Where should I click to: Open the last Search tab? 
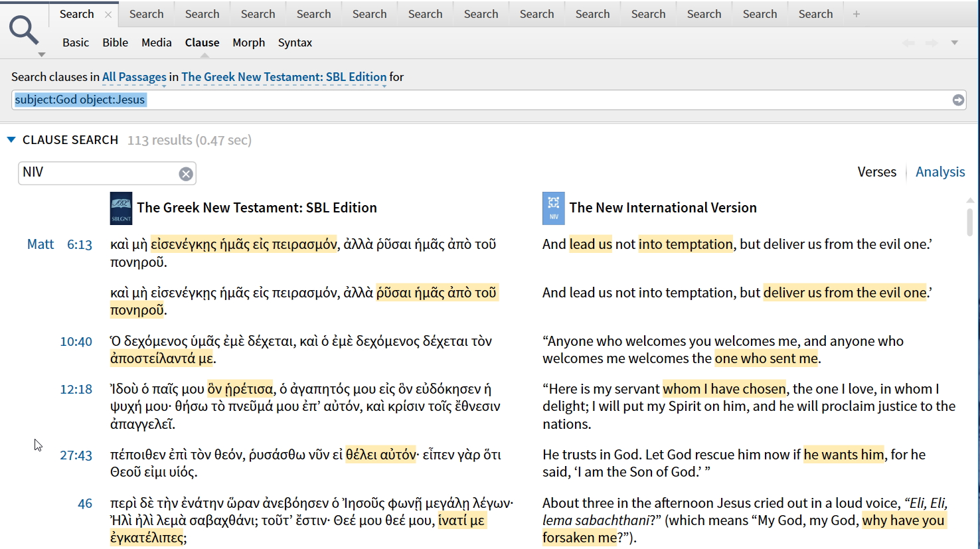[x=815, y=14]
